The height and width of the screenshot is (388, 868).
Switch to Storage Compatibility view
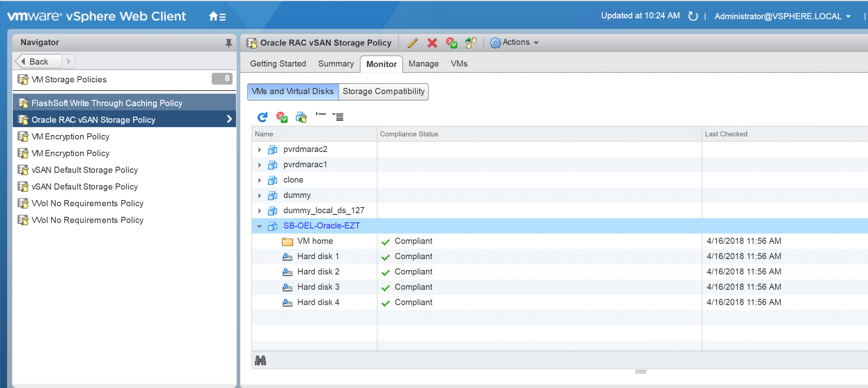coord(383,92)
